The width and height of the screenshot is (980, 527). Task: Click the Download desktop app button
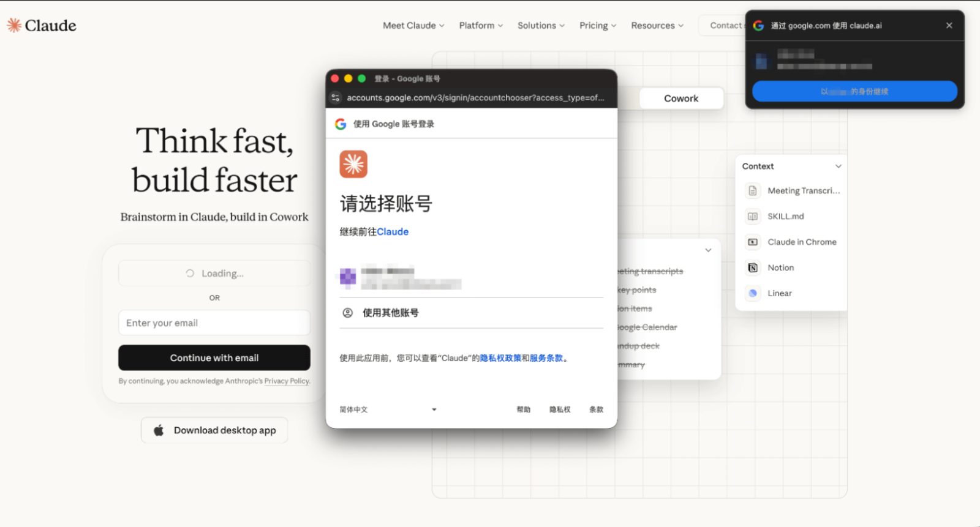(214, 430)
